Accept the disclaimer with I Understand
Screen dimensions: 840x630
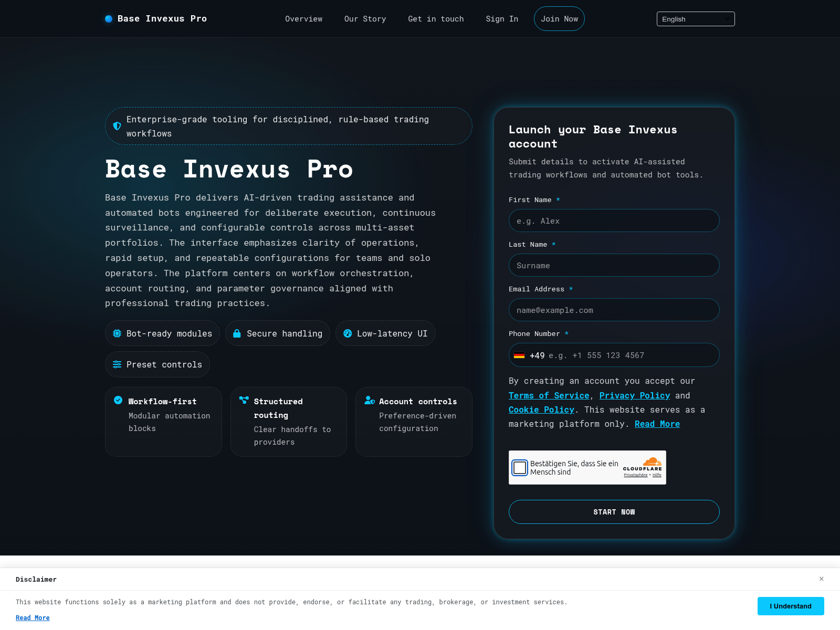tap(791, 606)
